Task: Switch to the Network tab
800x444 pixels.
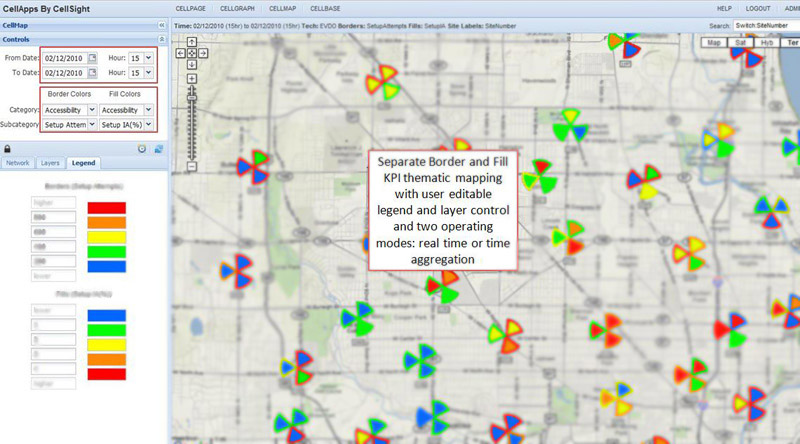Action: click(17, 162)
